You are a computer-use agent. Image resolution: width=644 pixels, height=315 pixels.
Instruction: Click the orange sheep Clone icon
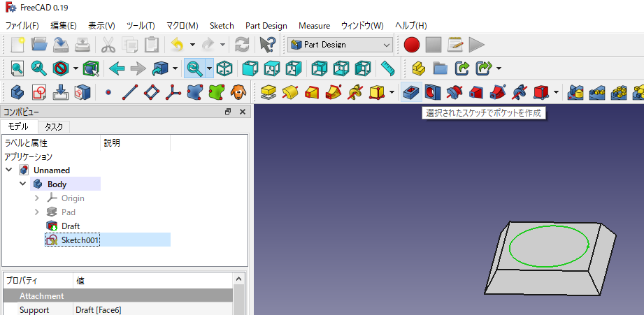(x=238, y=92)
